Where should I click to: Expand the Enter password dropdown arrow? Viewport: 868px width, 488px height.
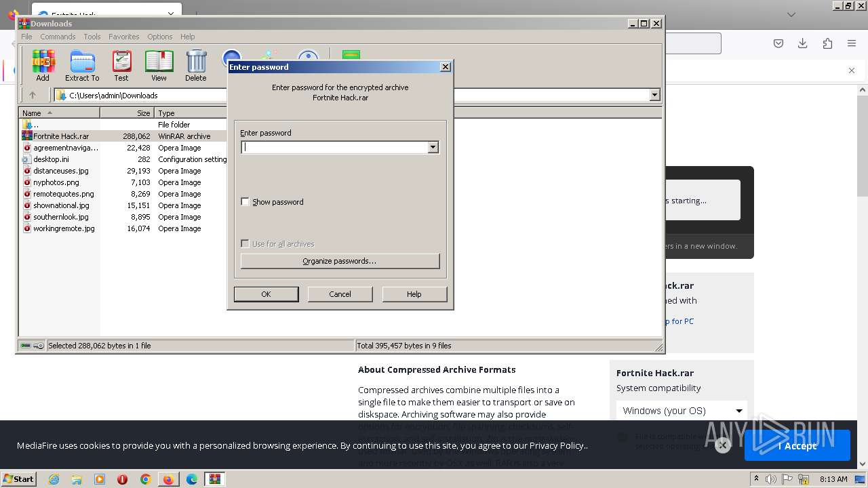[x=433, y=147]
